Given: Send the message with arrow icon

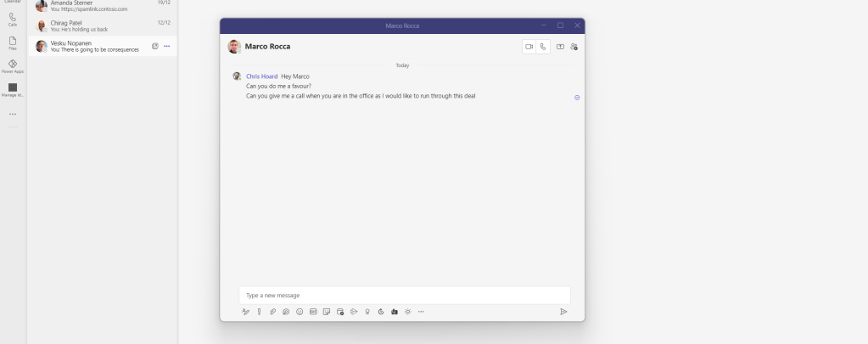Looking at the screenshot, I should pyautogui.click(x=563, y=312).
